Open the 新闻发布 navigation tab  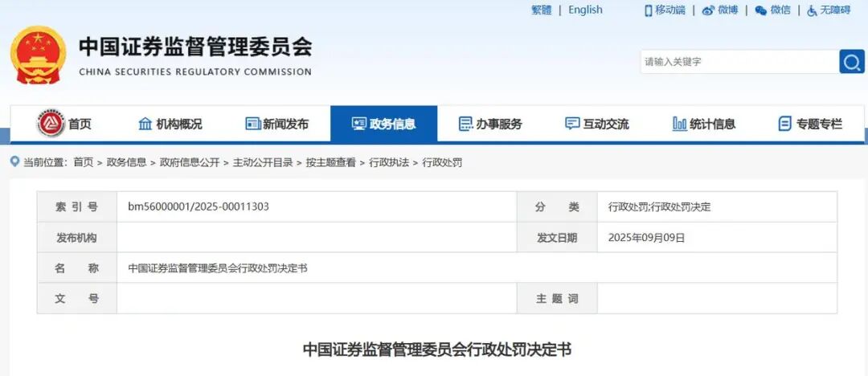[276, 124]
